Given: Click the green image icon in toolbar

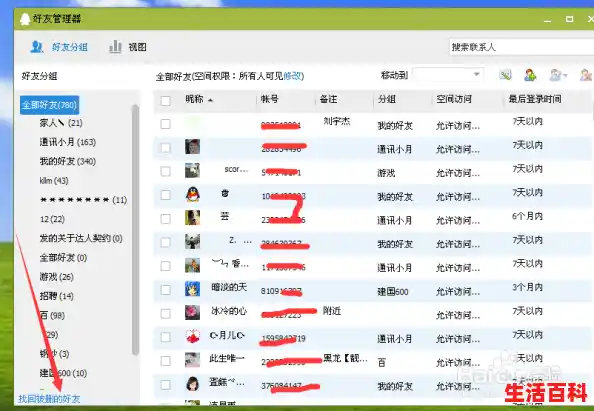Looking at the screenshot, I should tap(505, 75).
